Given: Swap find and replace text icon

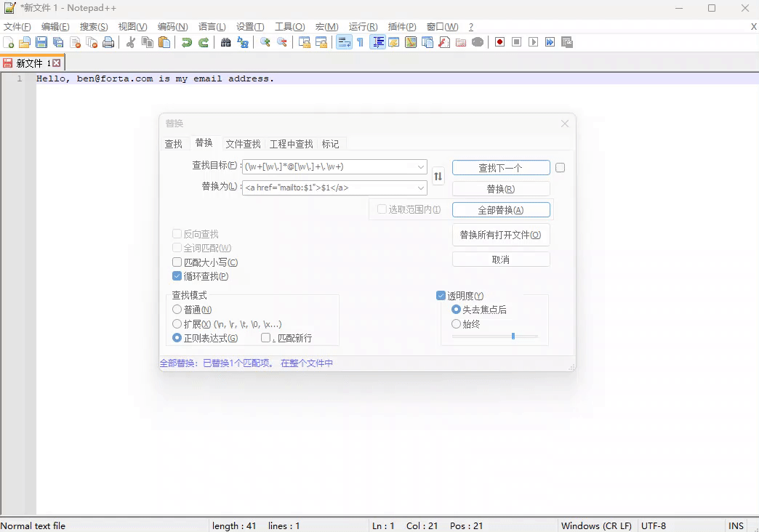Looking at the screenshot, I should [438, 176].
